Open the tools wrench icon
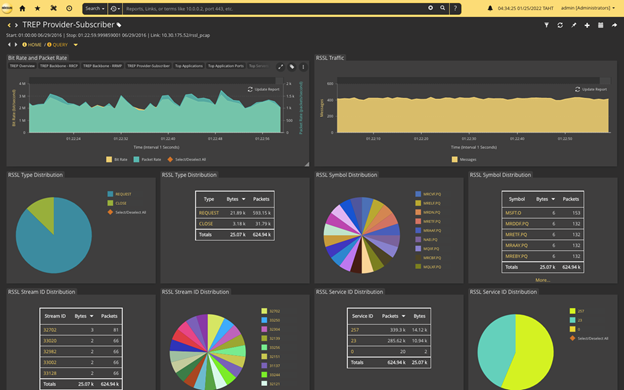Image resolution: width=624 pixels, height=390 pixels. (x=53, y=8)
